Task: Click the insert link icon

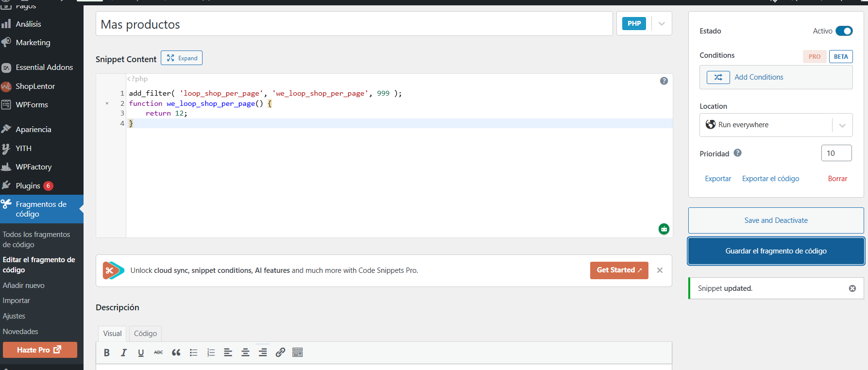Action: tap(280, 353)
